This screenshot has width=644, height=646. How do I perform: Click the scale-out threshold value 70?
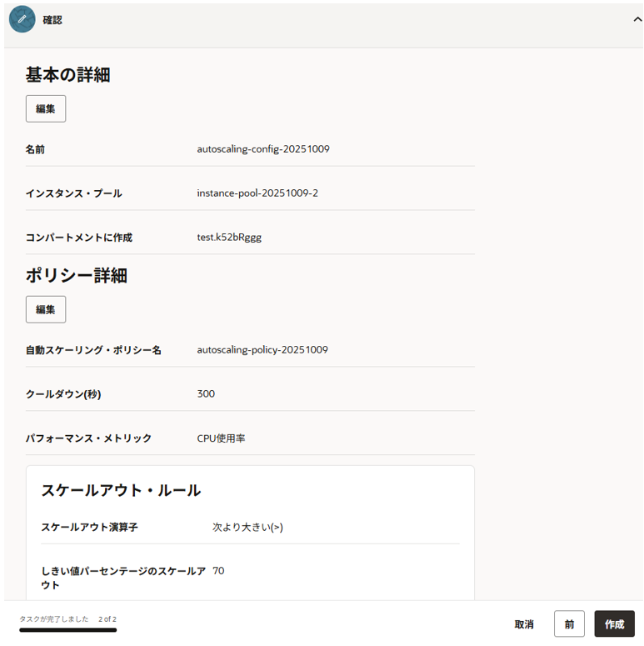point(218,571)
